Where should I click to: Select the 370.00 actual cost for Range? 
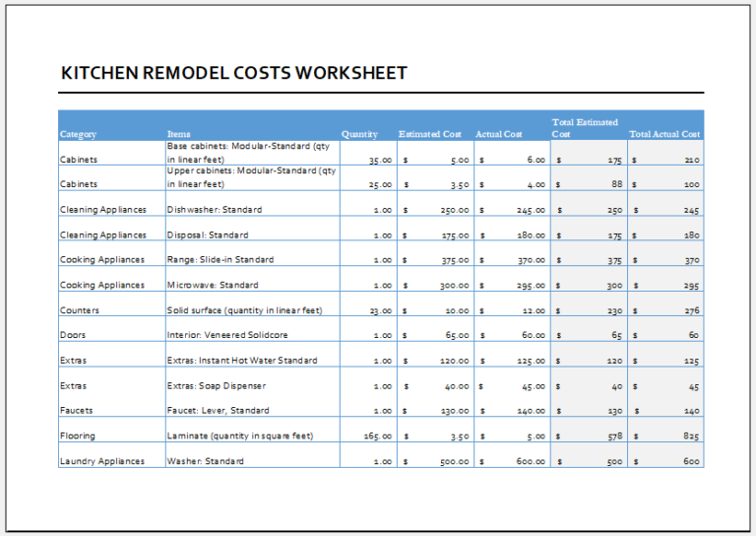coord(513,253)
